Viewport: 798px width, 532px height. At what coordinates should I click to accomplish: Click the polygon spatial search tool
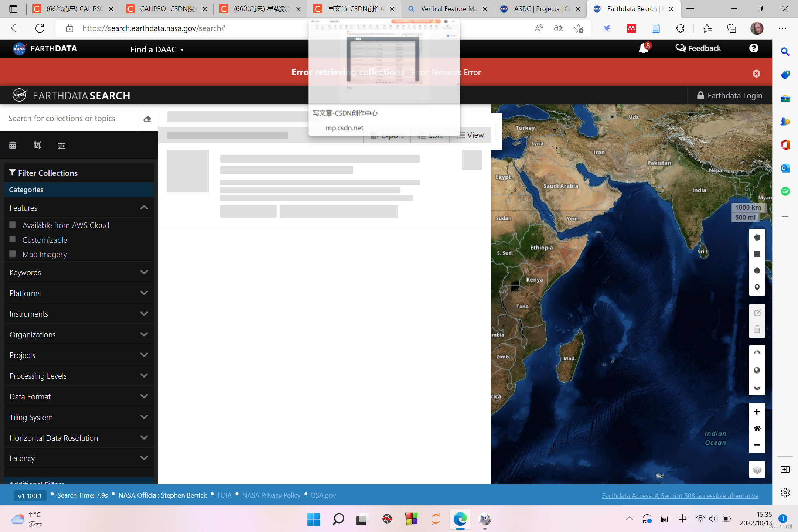(x=757, y=238)
